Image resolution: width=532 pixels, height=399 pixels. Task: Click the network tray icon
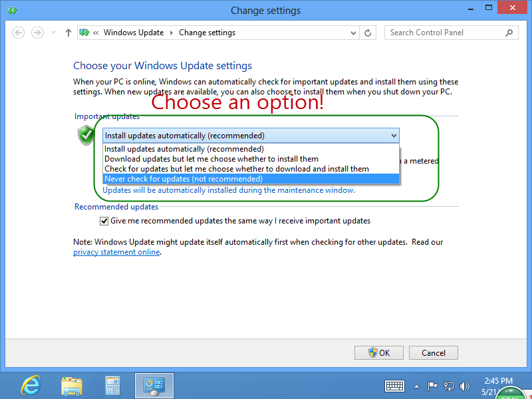click(448, 386)
